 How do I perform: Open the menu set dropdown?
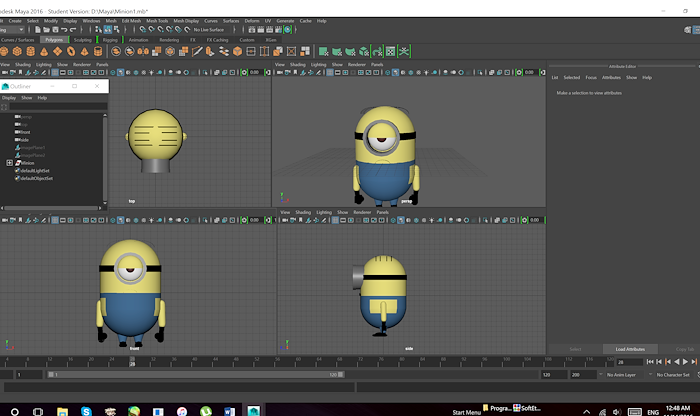[12, 29]
